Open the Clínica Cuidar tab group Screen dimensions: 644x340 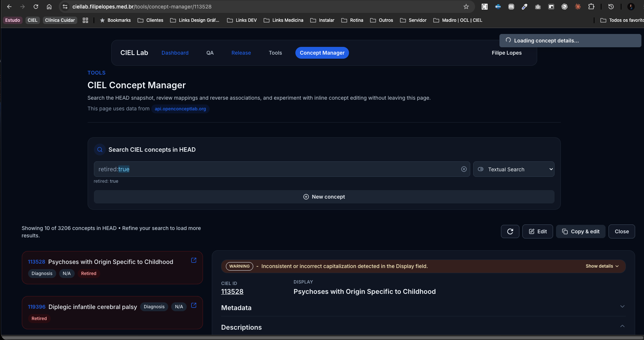click(60, 20)
